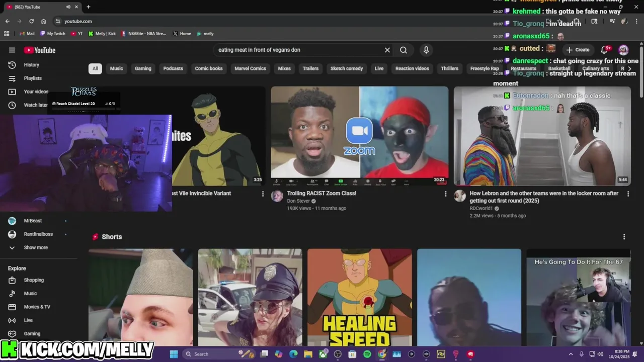The image size is (644, 362).
Task: Open Gaming under Explore
Action: pyautogui.click(x=32, y=333)
